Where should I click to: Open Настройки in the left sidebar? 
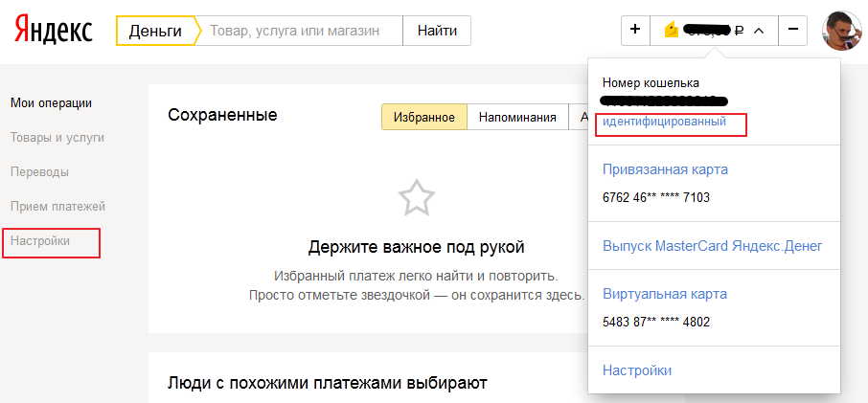(40, 241)
